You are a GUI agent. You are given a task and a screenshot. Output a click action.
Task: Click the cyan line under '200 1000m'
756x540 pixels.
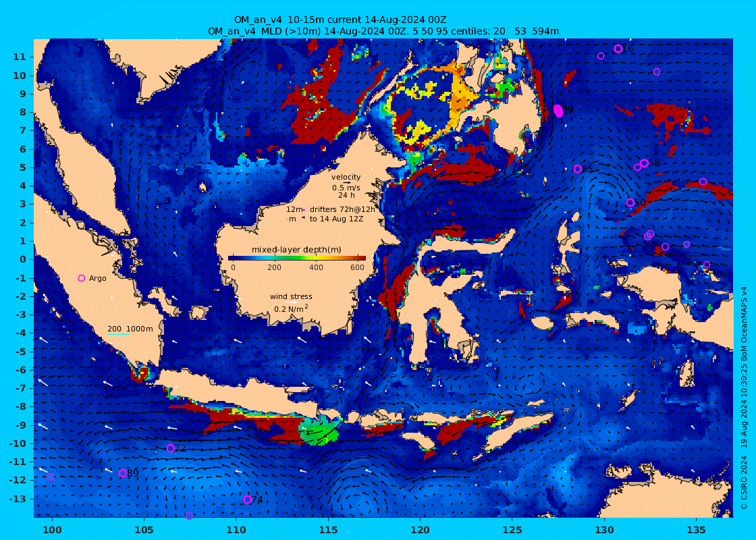pos(118,334)
